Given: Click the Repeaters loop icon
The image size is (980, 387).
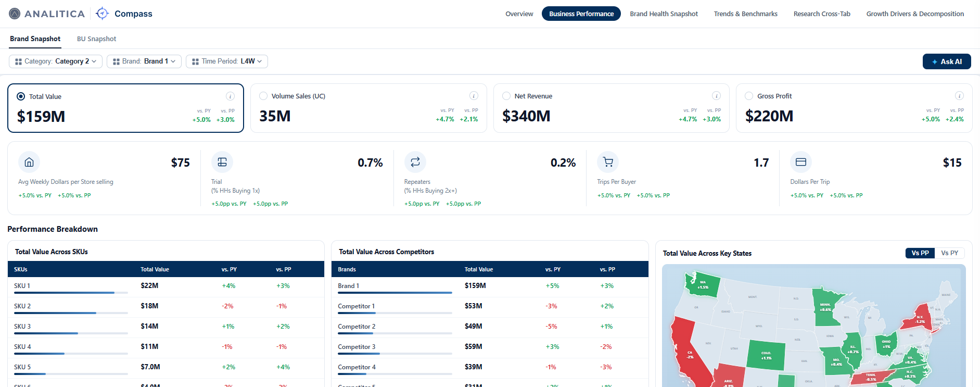Looking at the screenshot, I should [x=415, y=162].
